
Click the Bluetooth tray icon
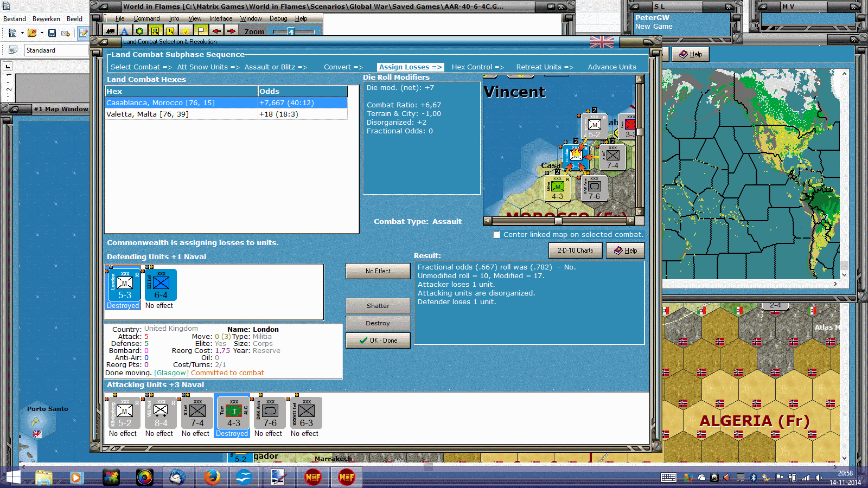click(753, 478)
